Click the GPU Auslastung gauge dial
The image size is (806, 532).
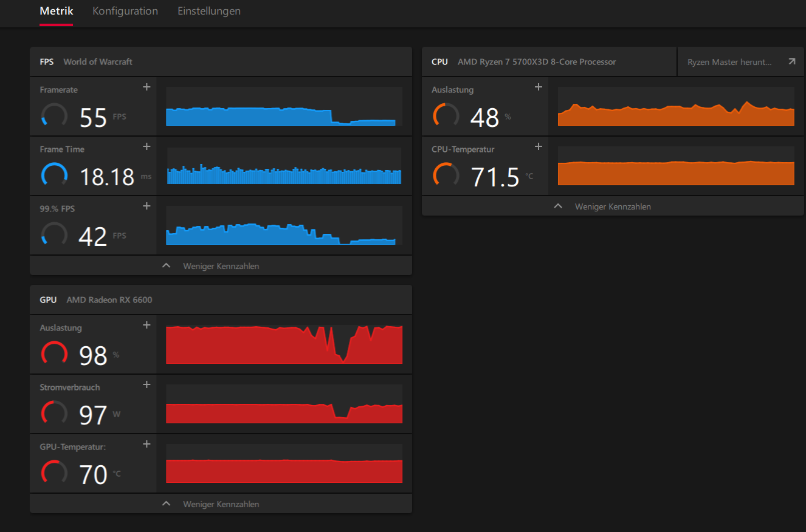point(54,353)
